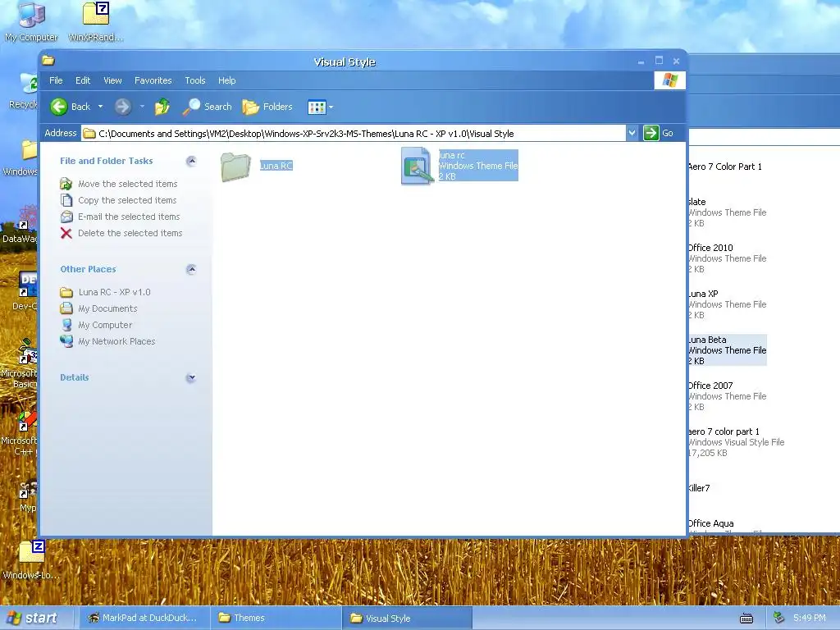Screen dimensions: 840x630
Task: Click Move the selected items
Action: click(127, 184)
